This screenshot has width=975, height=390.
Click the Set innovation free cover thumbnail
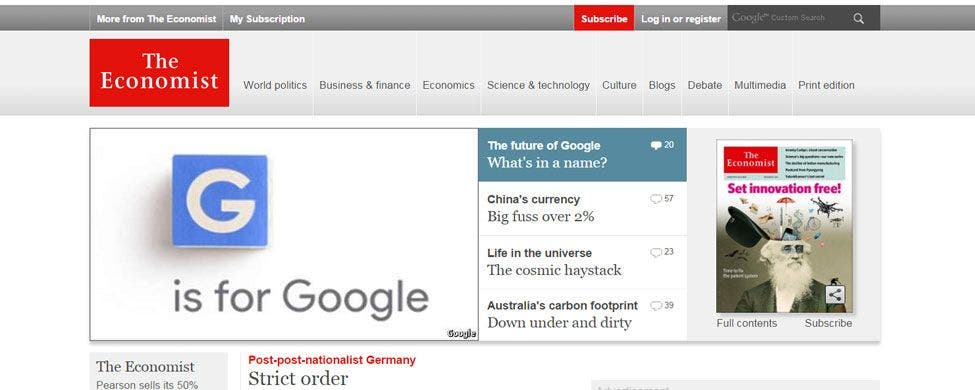coord(785,226)
